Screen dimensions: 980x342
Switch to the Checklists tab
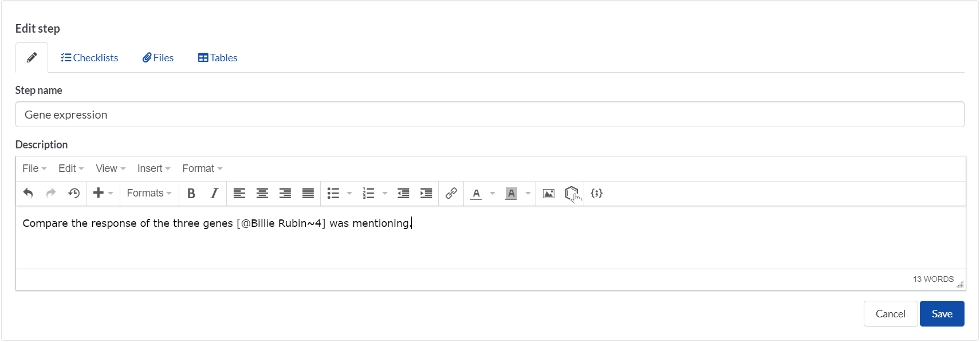(90, 58)
